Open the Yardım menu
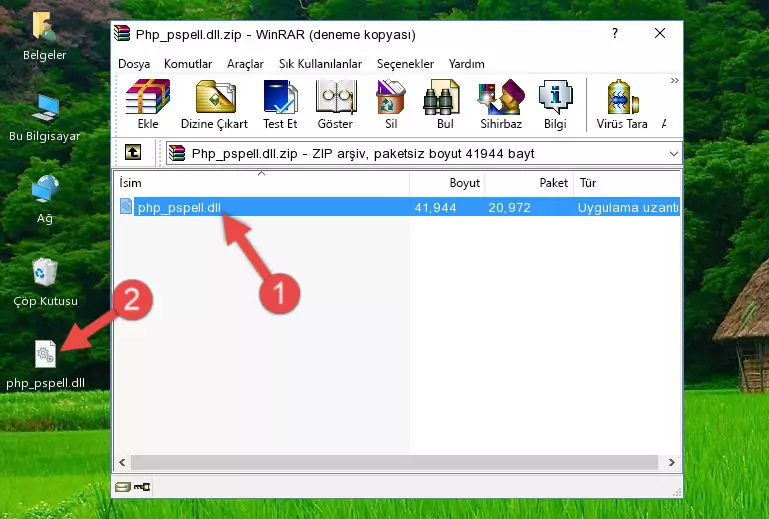Image resolution: width=769 pixels, height=519 pixels. [466, 64]
